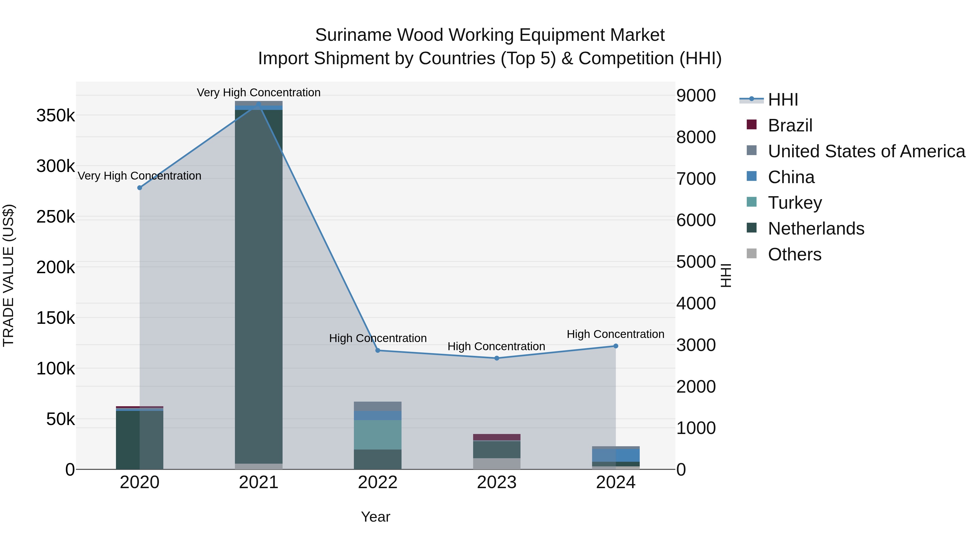
Task: Click the 2021 x-axis year label
Action: pyautogui.click(x=259, y=482)
